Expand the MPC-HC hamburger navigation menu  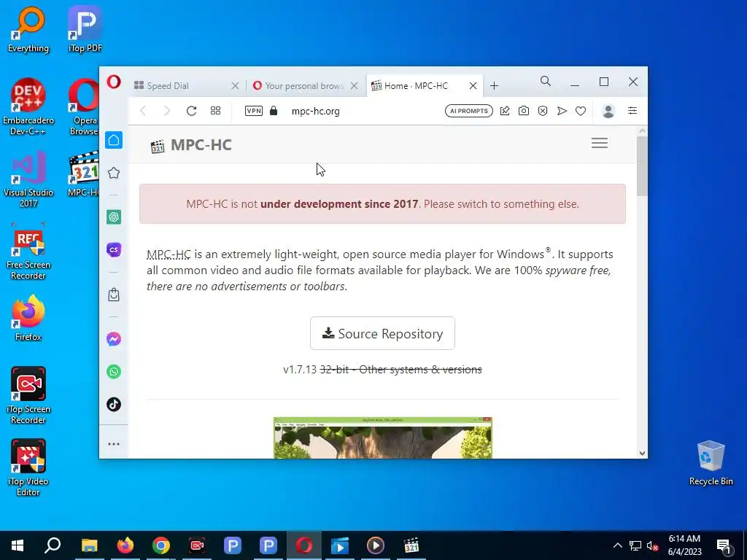coord(600,143)
